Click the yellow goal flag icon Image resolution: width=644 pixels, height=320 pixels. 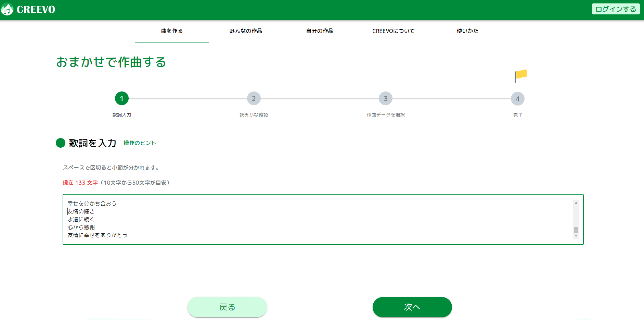(520, 76)
